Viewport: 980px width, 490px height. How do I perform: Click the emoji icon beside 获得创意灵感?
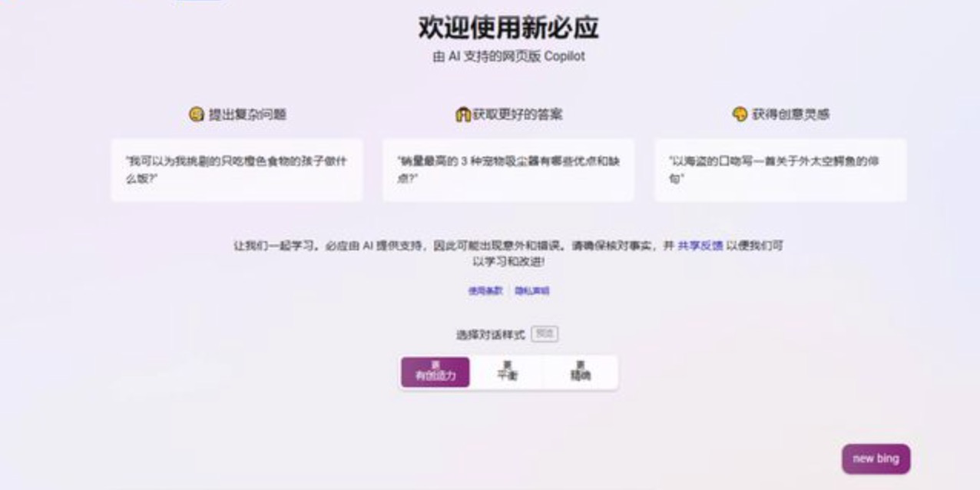click(740, 114)
